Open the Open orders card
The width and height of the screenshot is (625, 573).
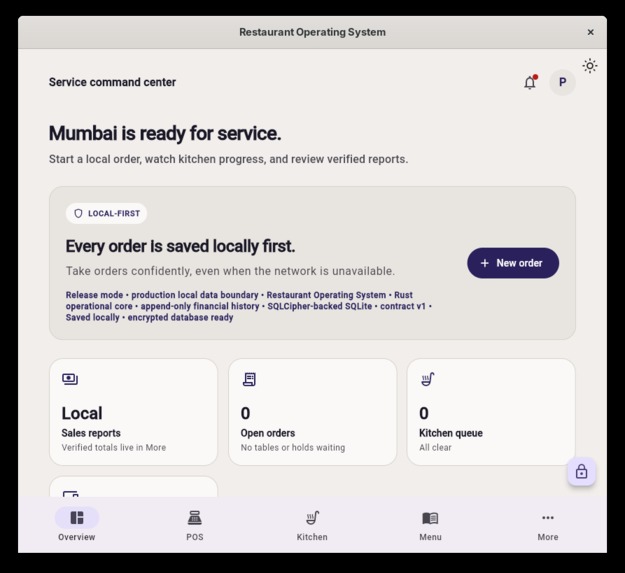click(312, 412)
